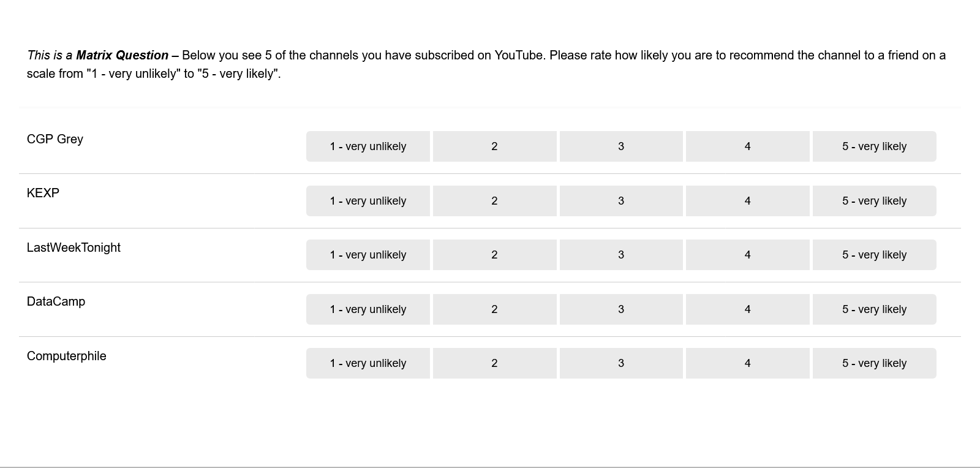Rate CGP Grey as 5 - very likely
The image size is (980, 468).
tap(874, 146)
